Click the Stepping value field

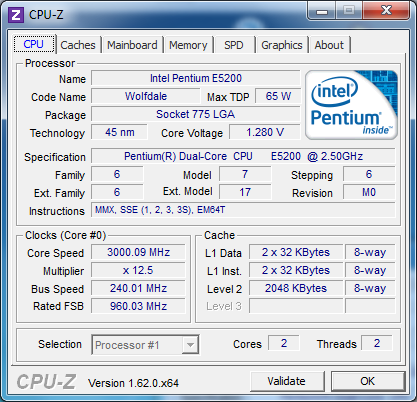[x=369, y=174]
